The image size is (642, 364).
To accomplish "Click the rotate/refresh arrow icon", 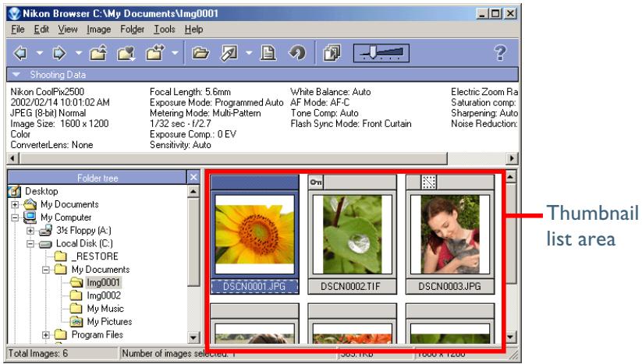I will (297, 53).
